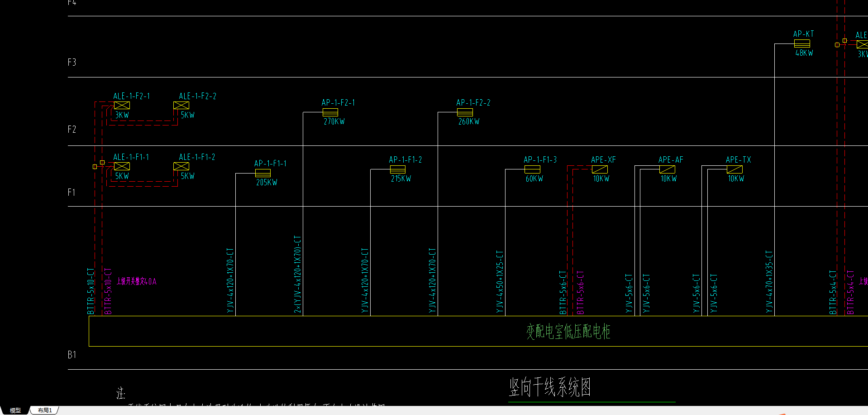Select the AP-1-F2-2 panel symbol
This screenshot has height=415, width=868.
pyautogui.click(x=465, y=112)
